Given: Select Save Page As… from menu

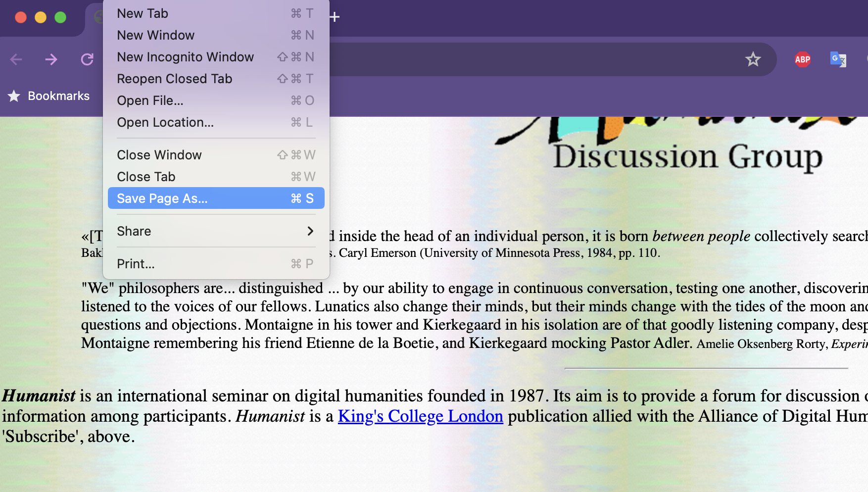Looking at the screenshot, I should tap(216, 198).
